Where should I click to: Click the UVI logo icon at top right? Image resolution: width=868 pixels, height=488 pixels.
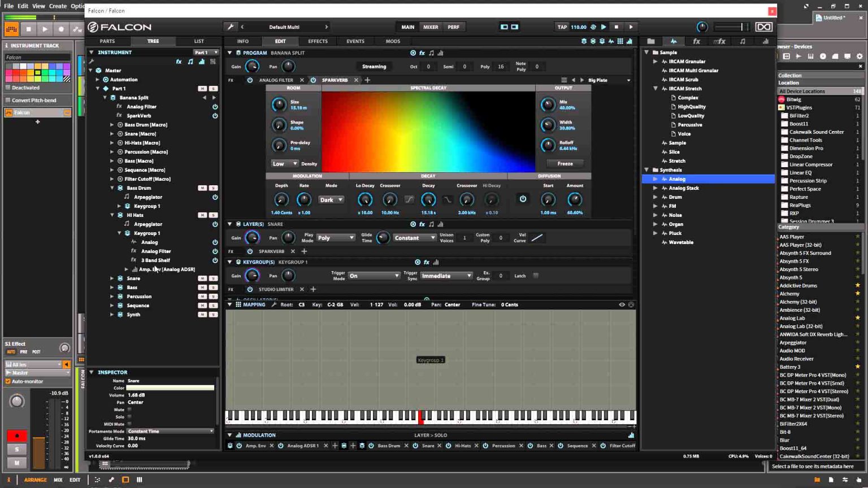click(x=763, y=27)
